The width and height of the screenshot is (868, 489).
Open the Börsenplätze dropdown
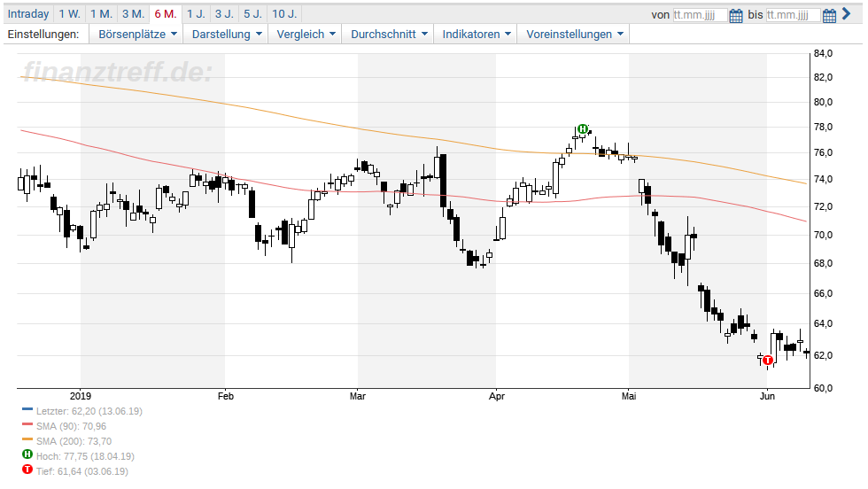(x=137, y=35)
